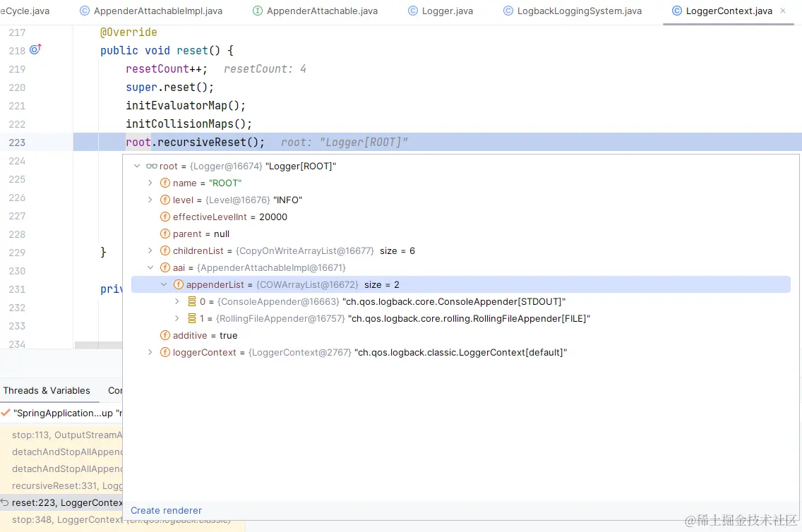Click the Create renderer link
Image resolution: width=802 pixels, height=532 pixels.
(x=166, y=510)
